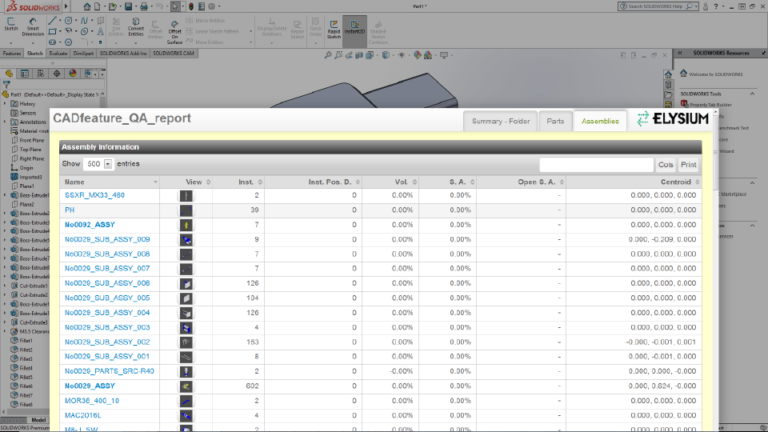Select the Sketch tool icon

point(11,24)
